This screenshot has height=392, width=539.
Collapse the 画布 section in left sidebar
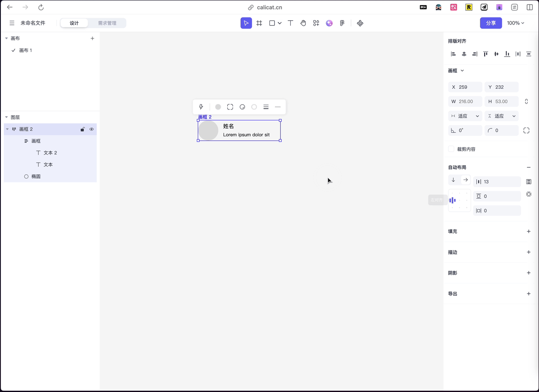coord(6,38)
